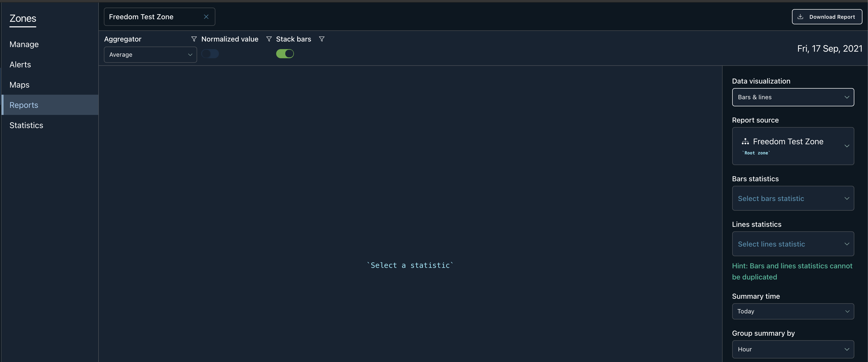
Task: Open the Select lines statistic dropdown
Action: pos(792,244)
